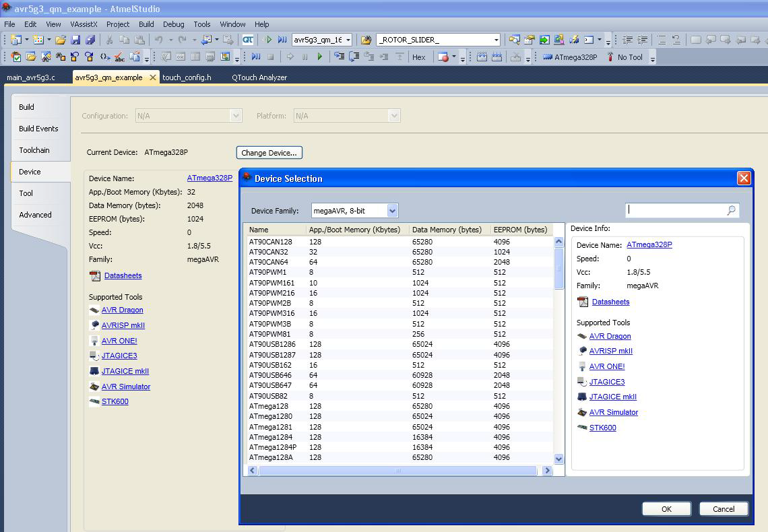Switch to the touch_config.h tab
Image resolution: width=768 pixels, height=532 pixels.
(187, 77)
